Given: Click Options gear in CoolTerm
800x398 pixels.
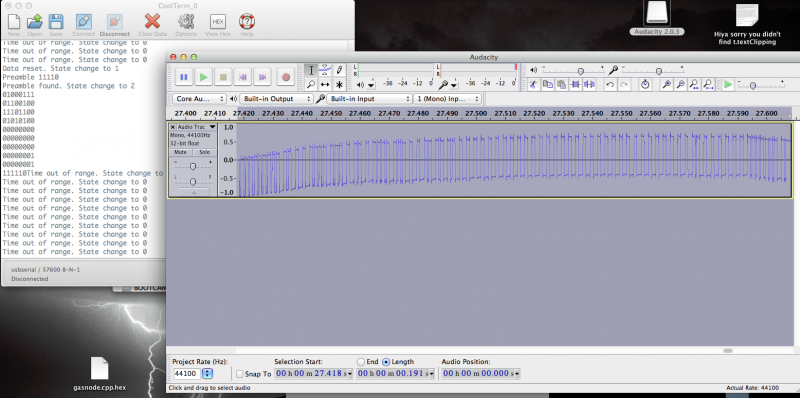Looking at the screenshot, I should 186,24.
